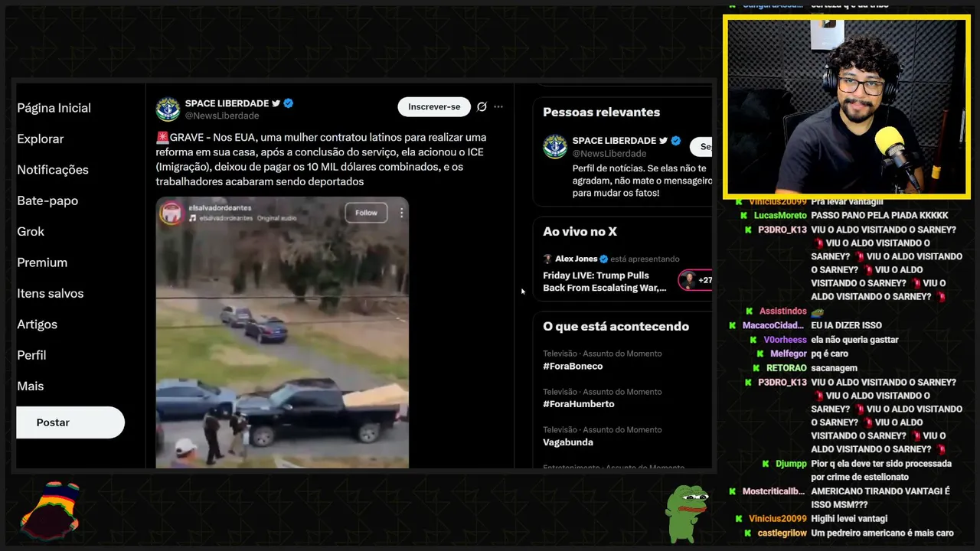Open the #ForaHumberto trending topic
Viewport: 980px width, 551px height.
[579, 404]
